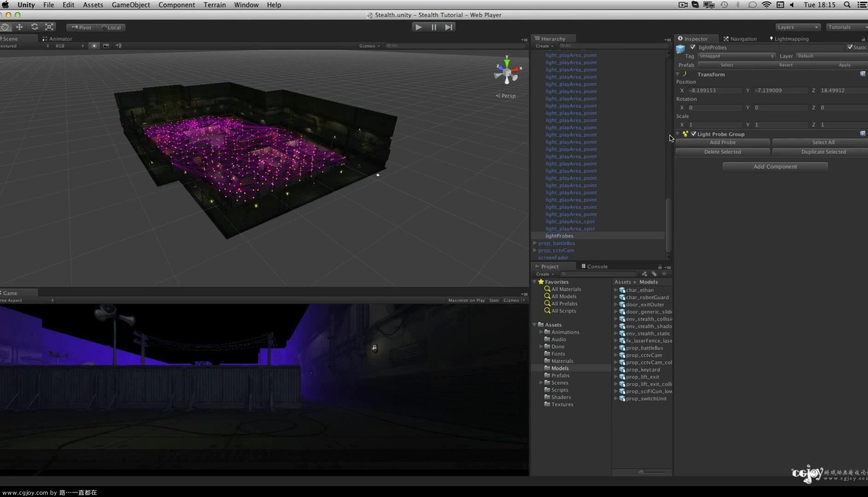Image resolution: width=868 pixels, height=497 pixels.
Task: Expand prop_battleBus in Hierarchy
Action: tap(535, 243)
